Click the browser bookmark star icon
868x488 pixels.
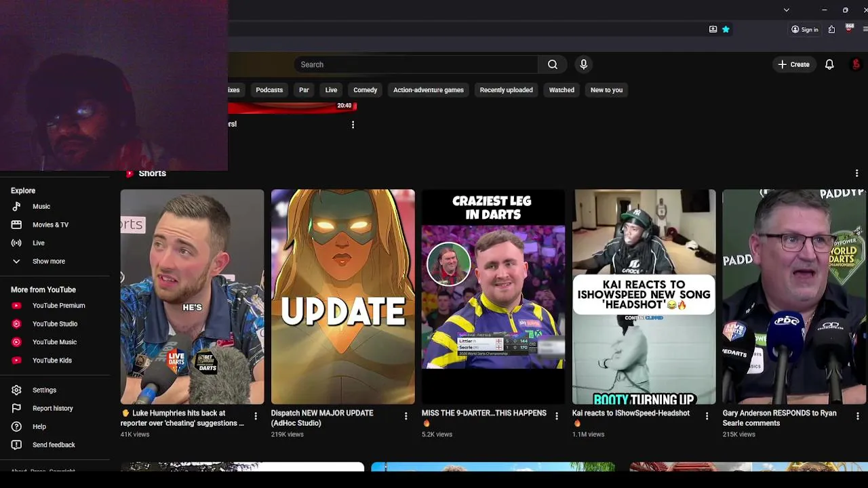tap(726, 29)
